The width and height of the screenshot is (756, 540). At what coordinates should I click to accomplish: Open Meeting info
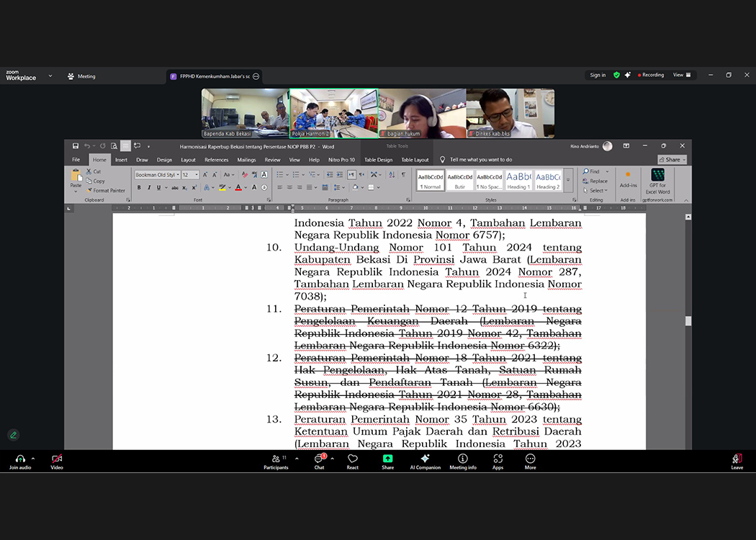tap(462, 460)
